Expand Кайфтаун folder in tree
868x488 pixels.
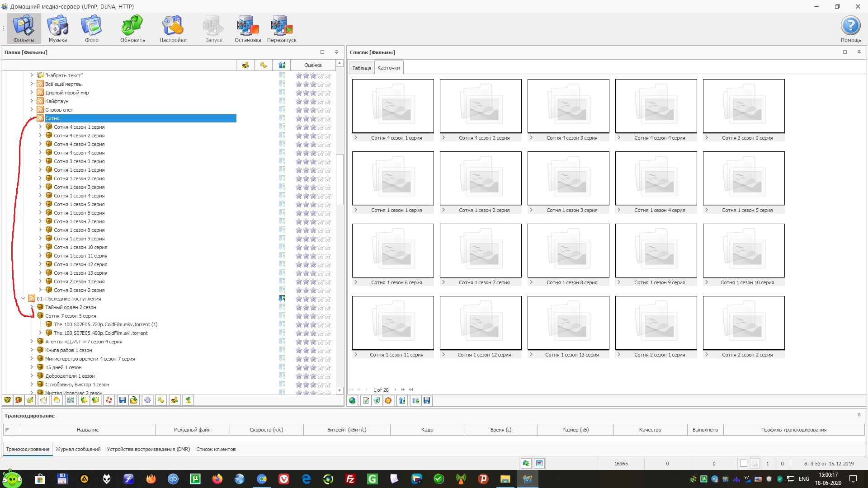pyautogui.click(x=32, y=101)
